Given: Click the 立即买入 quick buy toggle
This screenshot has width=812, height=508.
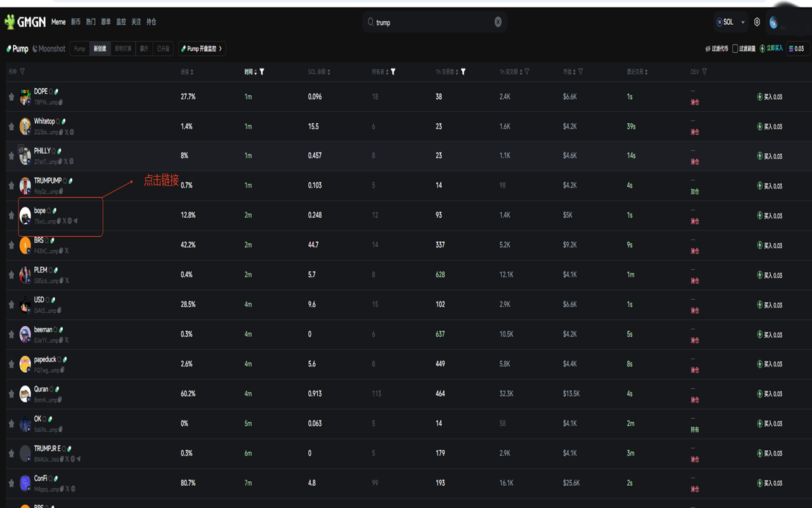Looking at the screenshot, I should coord(771,49).
